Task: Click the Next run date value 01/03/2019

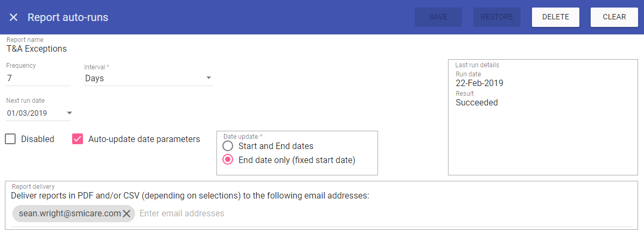Action: click(27, 113)
